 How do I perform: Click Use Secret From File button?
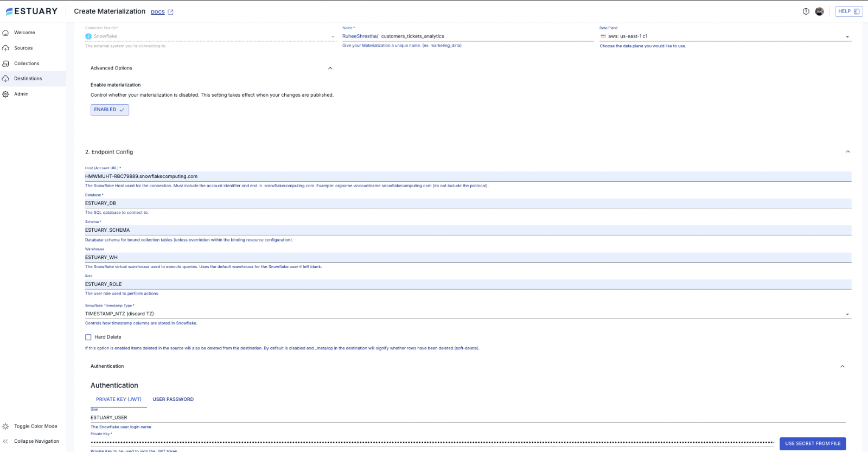point(813,444)
